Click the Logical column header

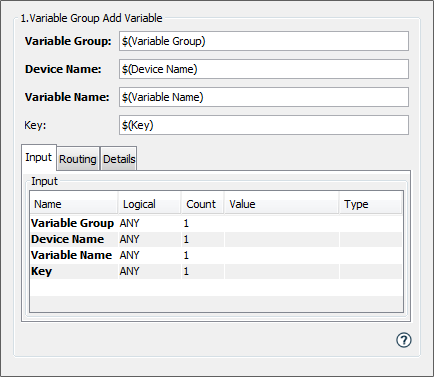pos(150,204)
